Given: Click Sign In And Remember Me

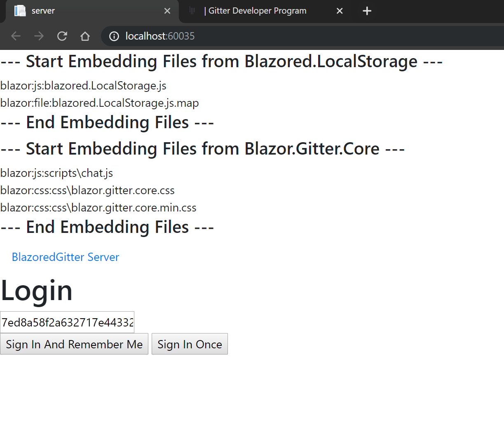Looking at the screenshot, I should tap(74, 344).
